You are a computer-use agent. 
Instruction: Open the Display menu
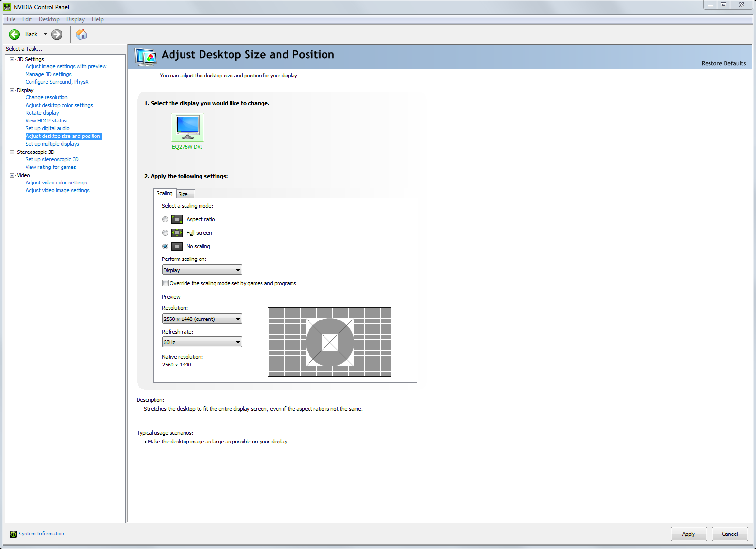click(76, 19)
